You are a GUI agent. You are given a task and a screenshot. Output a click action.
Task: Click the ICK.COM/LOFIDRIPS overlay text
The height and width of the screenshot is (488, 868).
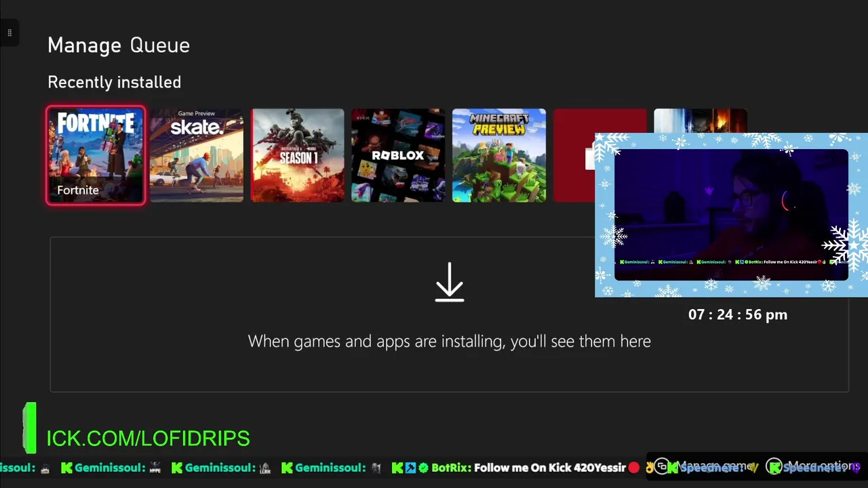[x=148, y=439]
